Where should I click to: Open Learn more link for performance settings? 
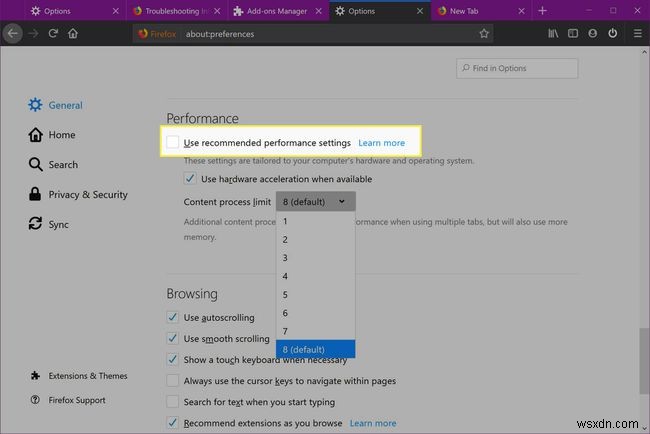[x=381, y=143]
